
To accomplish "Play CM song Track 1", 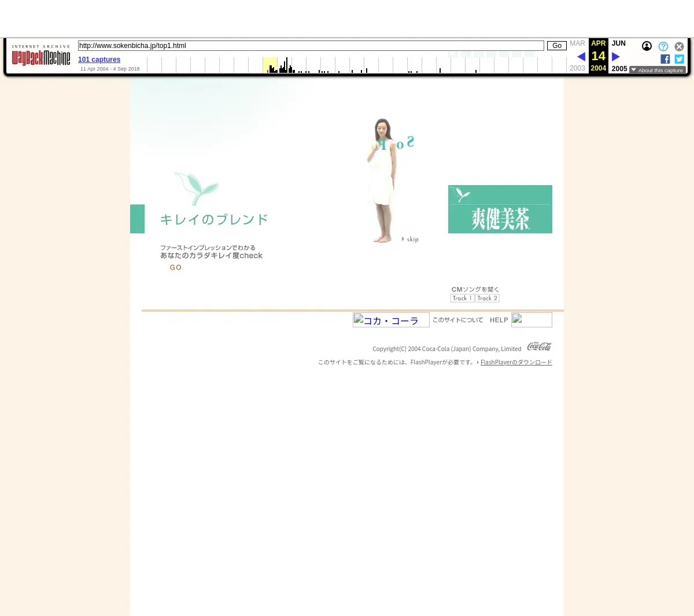I will coord(462,298).
